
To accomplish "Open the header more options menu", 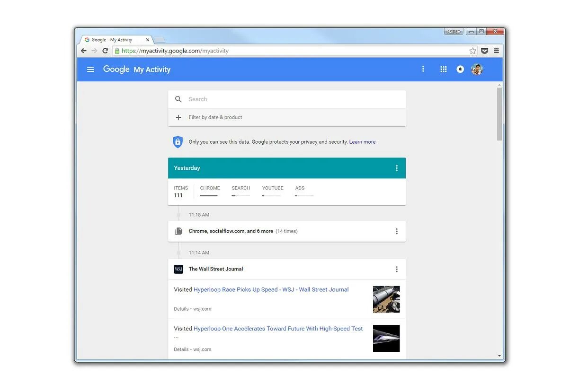I will pyautogui.click(x=423, y=69).
